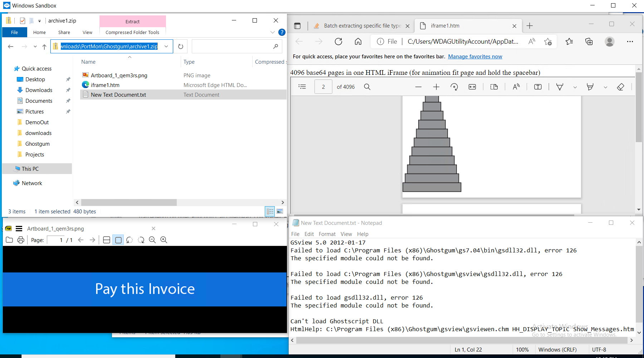Screen dimensions: 644x358
Task: Select This PC in the navigation pane
Action: click(x=30, y=169)
